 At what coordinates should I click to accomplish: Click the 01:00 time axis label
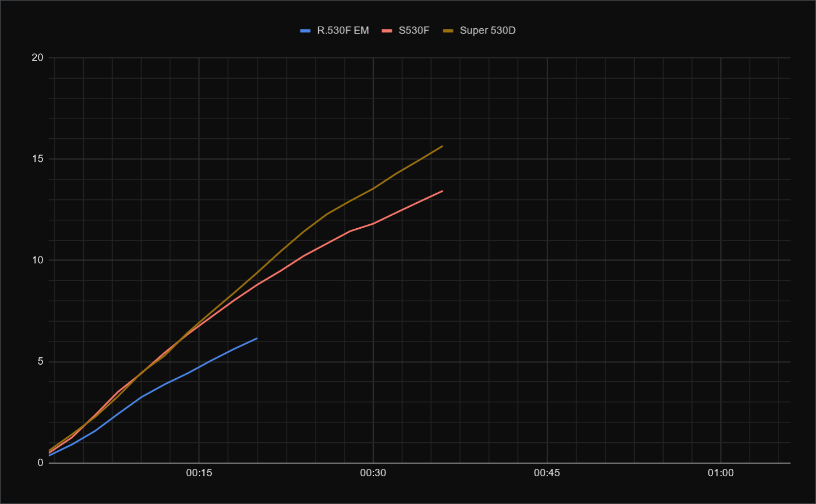tap(720, 473)
